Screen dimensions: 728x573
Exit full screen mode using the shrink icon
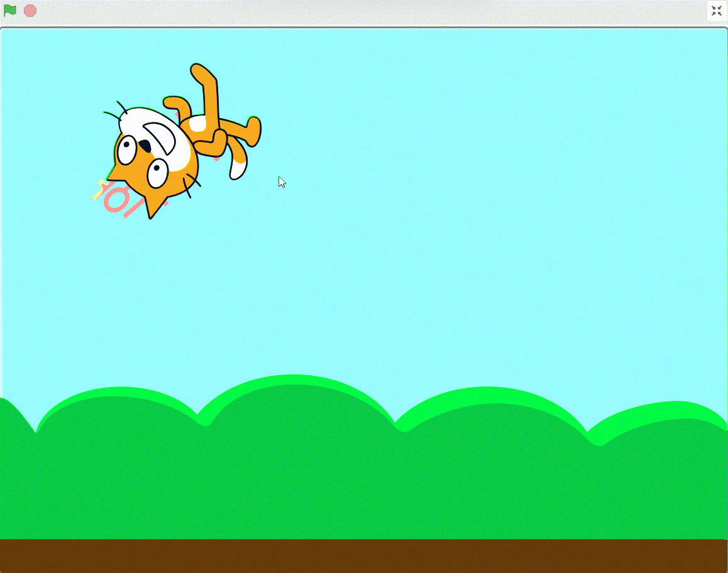point(717,11)
